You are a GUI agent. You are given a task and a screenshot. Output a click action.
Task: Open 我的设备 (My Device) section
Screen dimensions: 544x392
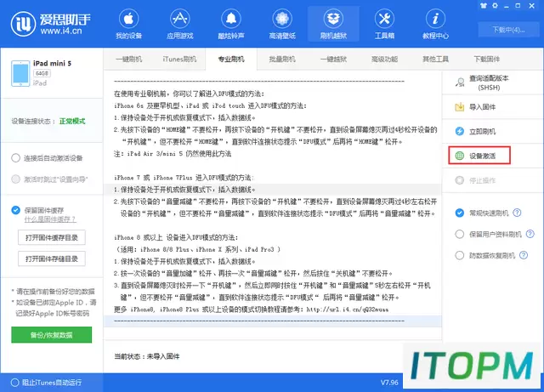128,24
